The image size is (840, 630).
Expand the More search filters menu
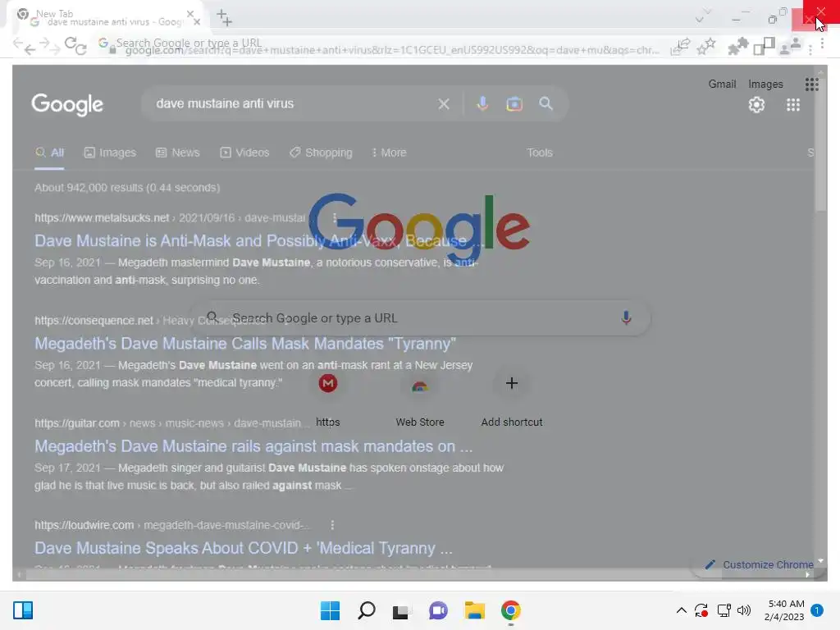point(389,153)
